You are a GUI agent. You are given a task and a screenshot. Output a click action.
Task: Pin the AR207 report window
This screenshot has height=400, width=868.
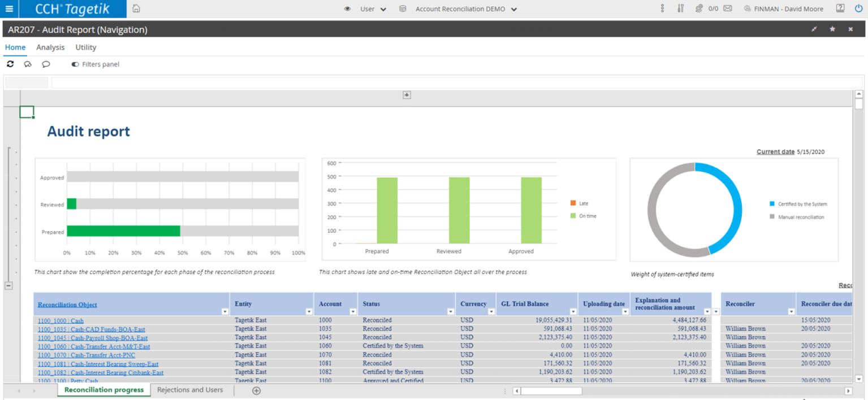tap(814, 29)
